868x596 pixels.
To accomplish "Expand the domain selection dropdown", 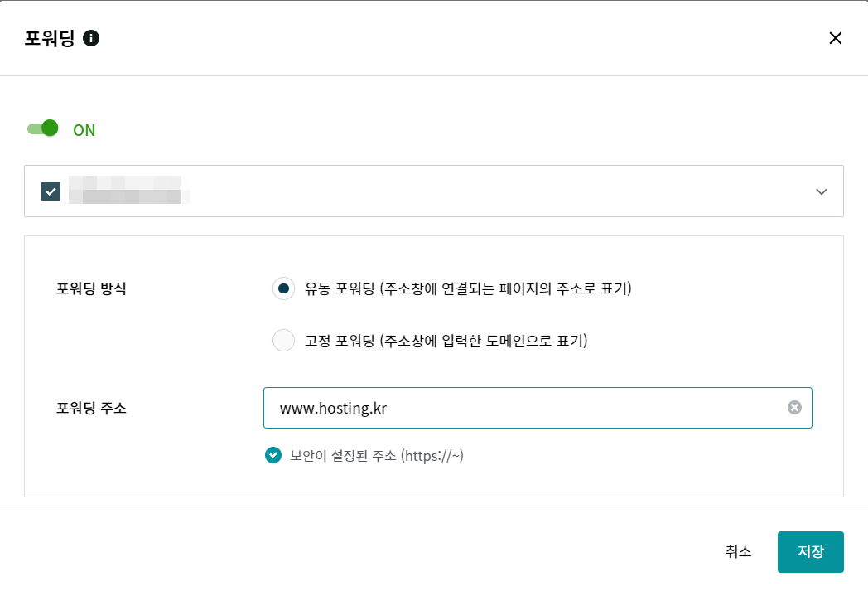I will click(x=822, y=191).
